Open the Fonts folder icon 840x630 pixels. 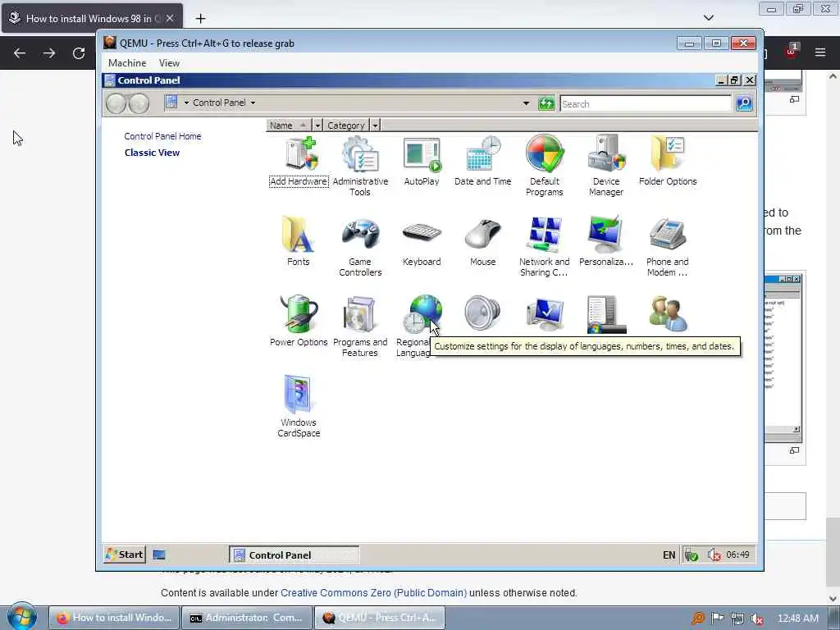(x=299, y=241)
